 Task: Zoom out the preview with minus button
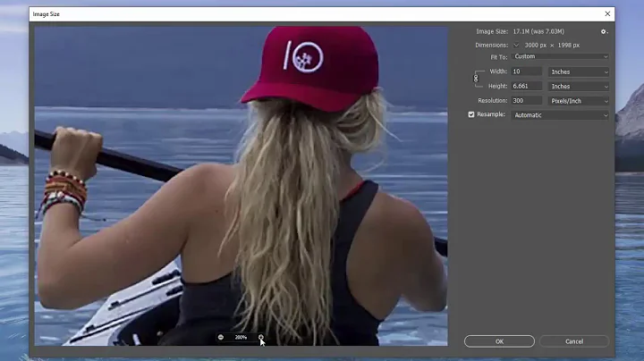tap(221, 337)
